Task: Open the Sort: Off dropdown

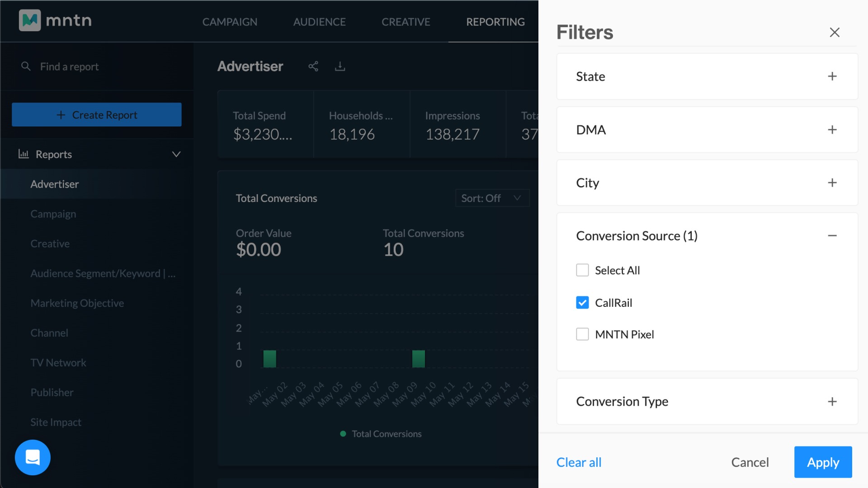Action: (492, 198)
